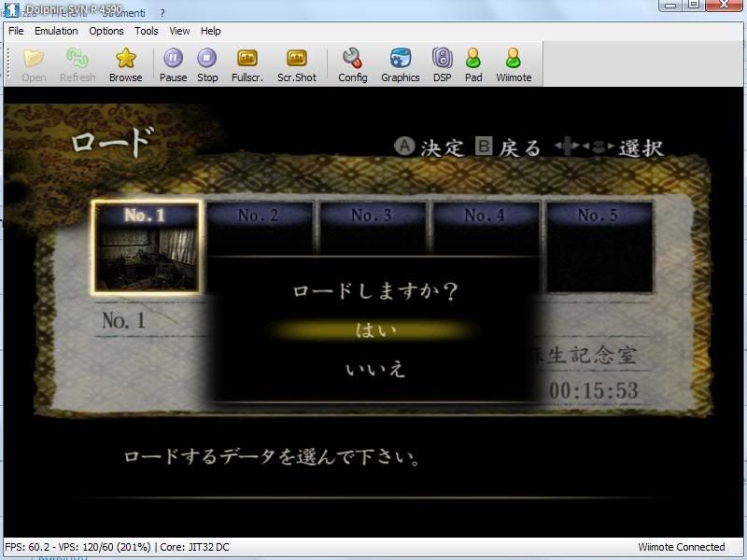Screen dimensions: 747x560
Task: Open the Tools menu
Action: tap(147, 31)
